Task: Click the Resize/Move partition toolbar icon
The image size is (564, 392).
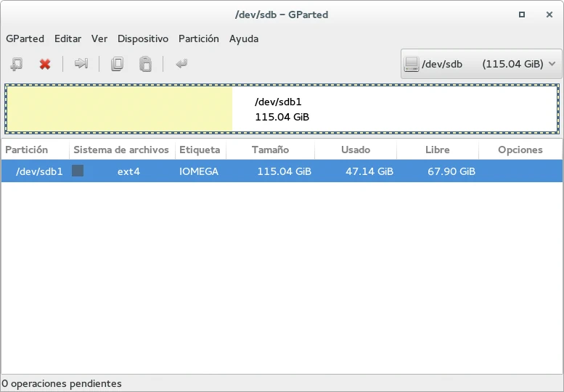Action: [81, 64]
